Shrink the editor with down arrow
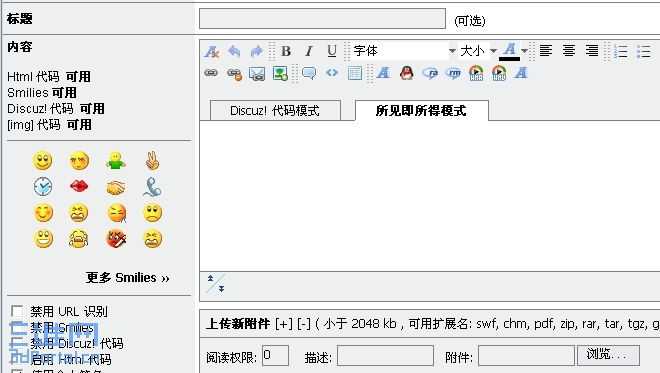The height and width of the screenshot is (373, 660). coord(221,289)
